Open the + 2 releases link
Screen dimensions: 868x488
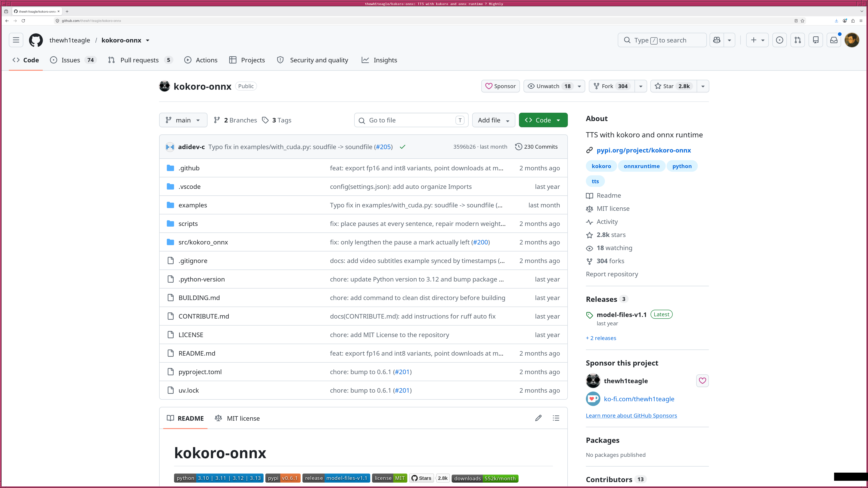(x=601, y=338)
